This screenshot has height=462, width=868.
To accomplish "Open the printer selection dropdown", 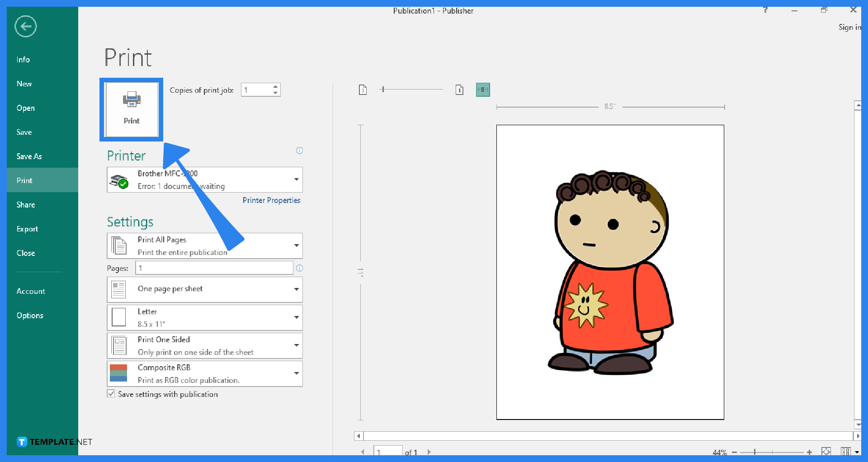I will click(x=296, y=179).
